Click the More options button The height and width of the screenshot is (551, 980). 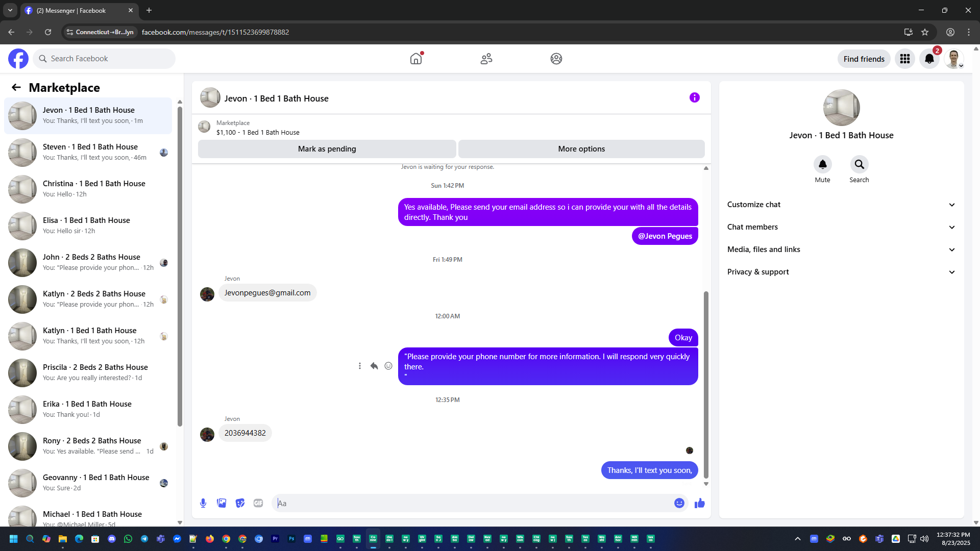point(581,149)
